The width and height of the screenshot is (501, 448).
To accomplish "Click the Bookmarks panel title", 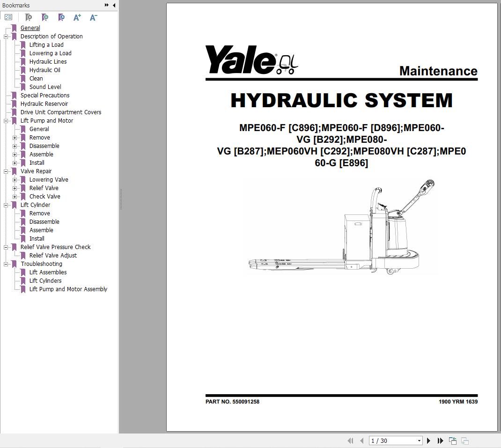I will pyautogui.click(x=15, y=5).
